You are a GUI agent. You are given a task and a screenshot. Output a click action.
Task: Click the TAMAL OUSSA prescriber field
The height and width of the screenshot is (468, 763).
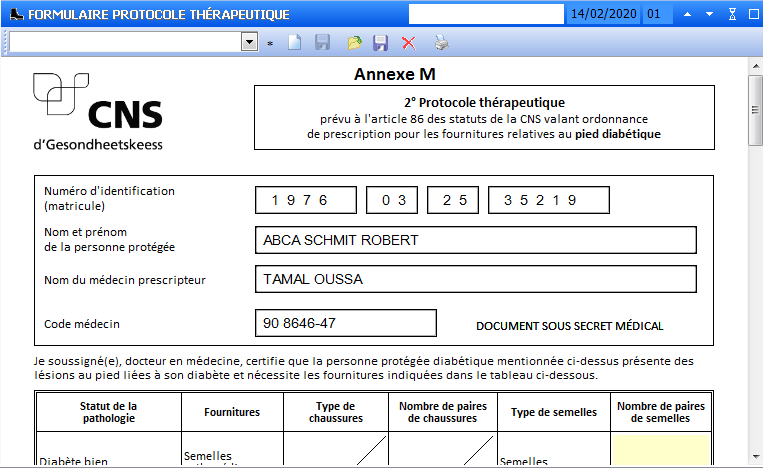pos(476,279)
